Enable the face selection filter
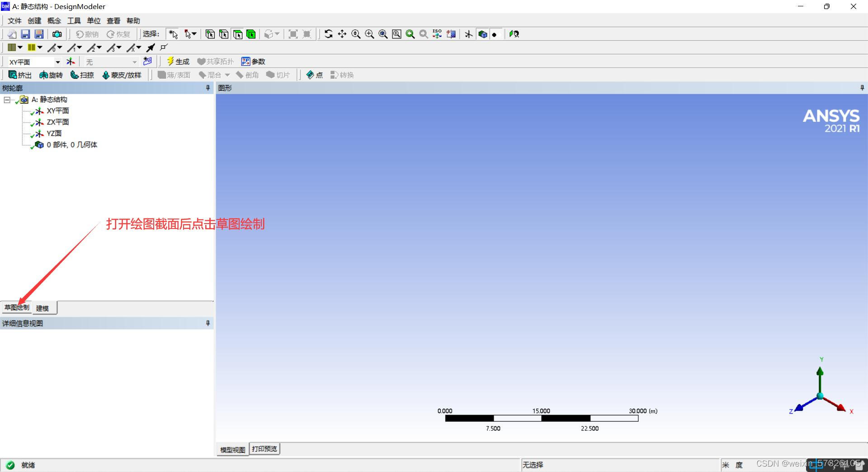 tap(238, 34)
